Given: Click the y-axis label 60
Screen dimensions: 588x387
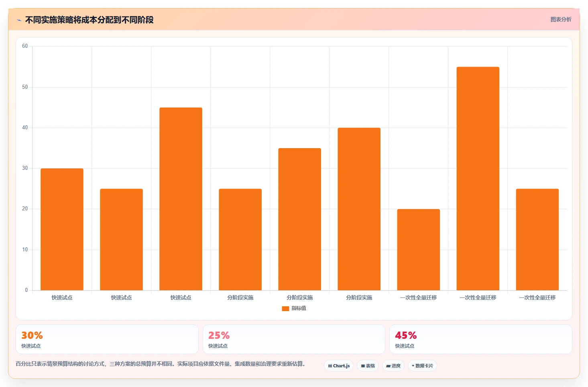Looking at the screenshot, I should point(25,46).
